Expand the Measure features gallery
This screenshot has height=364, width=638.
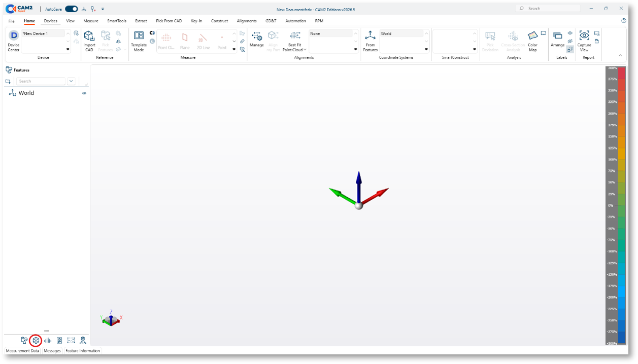(234, 49)
